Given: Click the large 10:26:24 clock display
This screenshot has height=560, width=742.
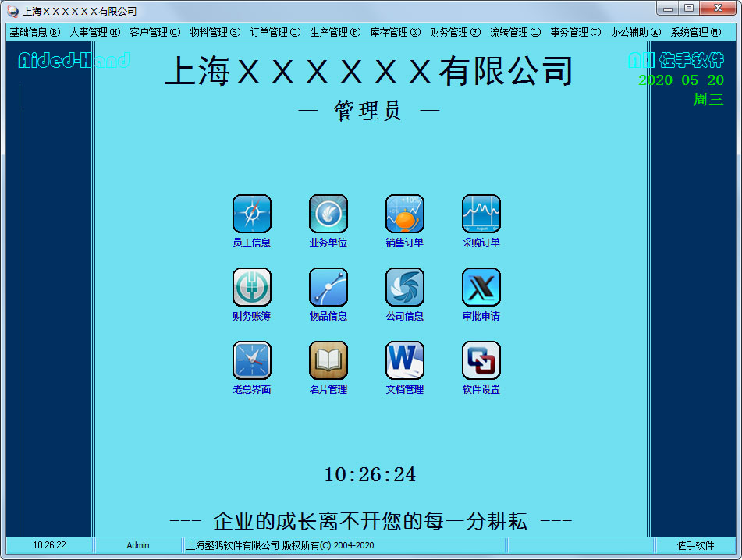Looking at the screenshot, I should 370,475.
